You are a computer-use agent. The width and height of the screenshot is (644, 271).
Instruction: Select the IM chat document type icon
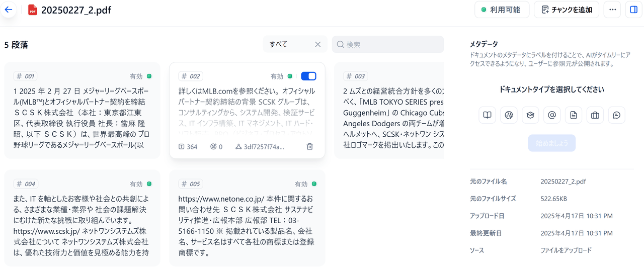[x=617, y=115]
